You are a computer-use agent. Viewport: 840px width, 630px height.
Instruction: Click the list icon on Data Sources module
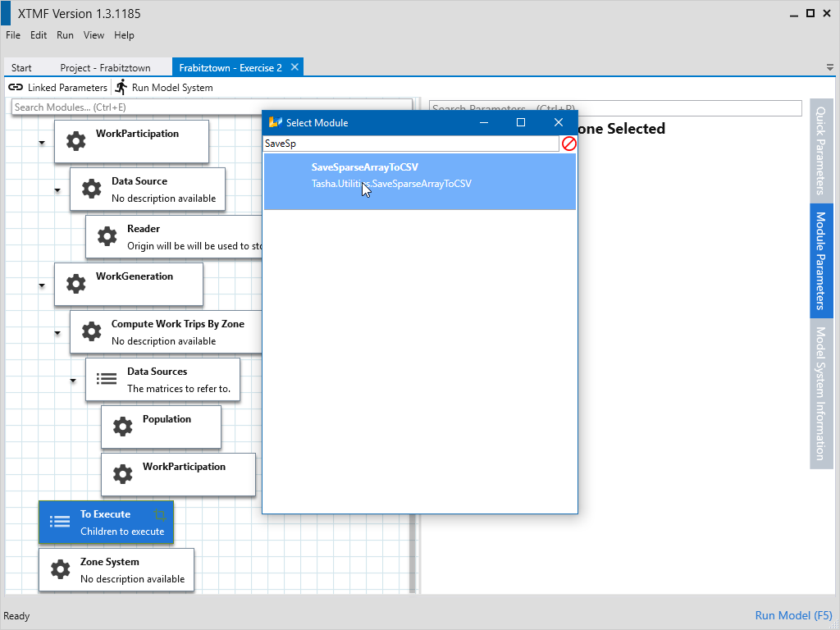tap(107, 379)
